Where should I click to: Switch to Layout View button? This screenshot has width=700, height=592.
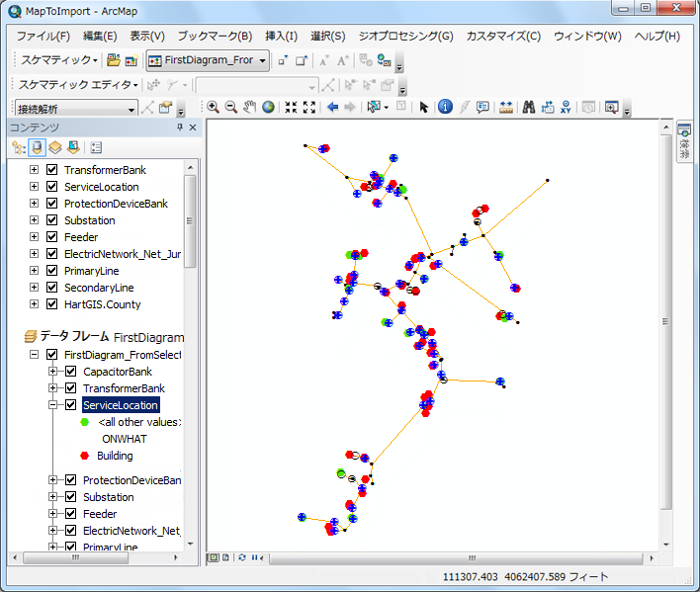[x=225, y=557]
